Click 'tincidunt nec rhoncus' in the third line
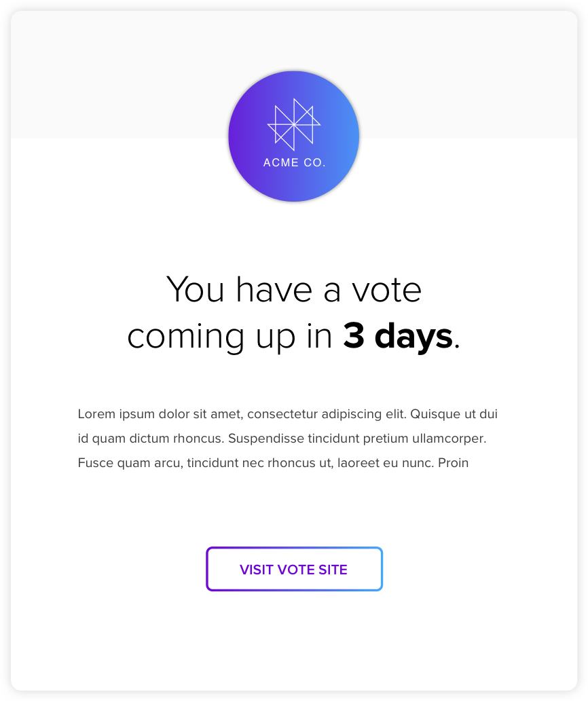 tap(252, 462)
